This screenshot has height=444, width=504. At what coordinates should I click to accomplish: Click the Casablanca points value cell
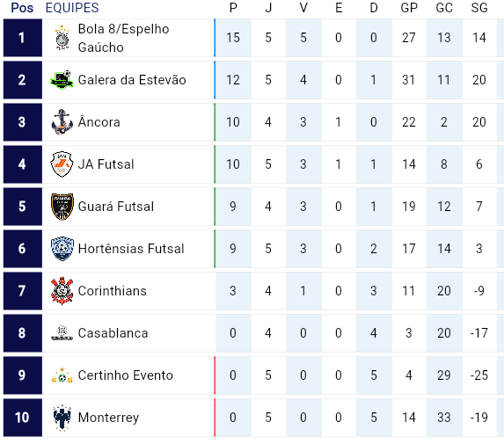(233, 333)
